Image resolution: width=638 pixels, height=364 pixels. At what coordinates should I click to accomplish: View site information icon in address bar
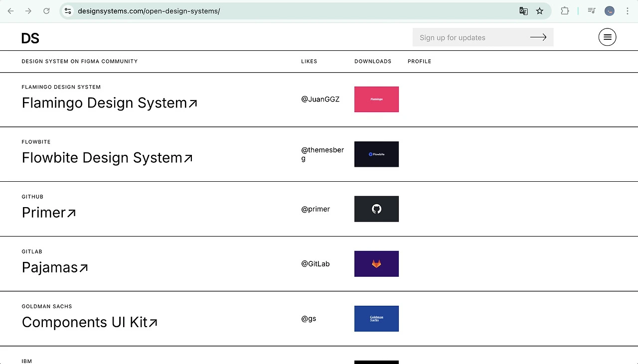coord(68,11)
